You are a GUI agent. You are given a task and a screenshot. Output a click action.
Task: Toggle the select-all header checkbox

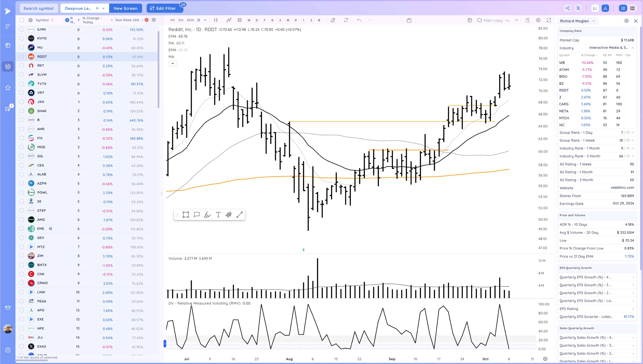22,20
